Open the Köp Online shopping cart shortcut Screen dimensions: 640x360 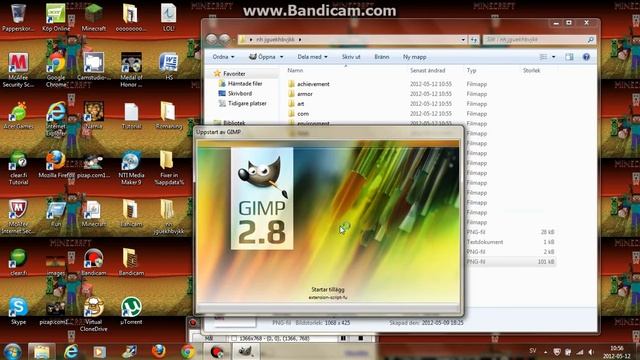point(56,17)
